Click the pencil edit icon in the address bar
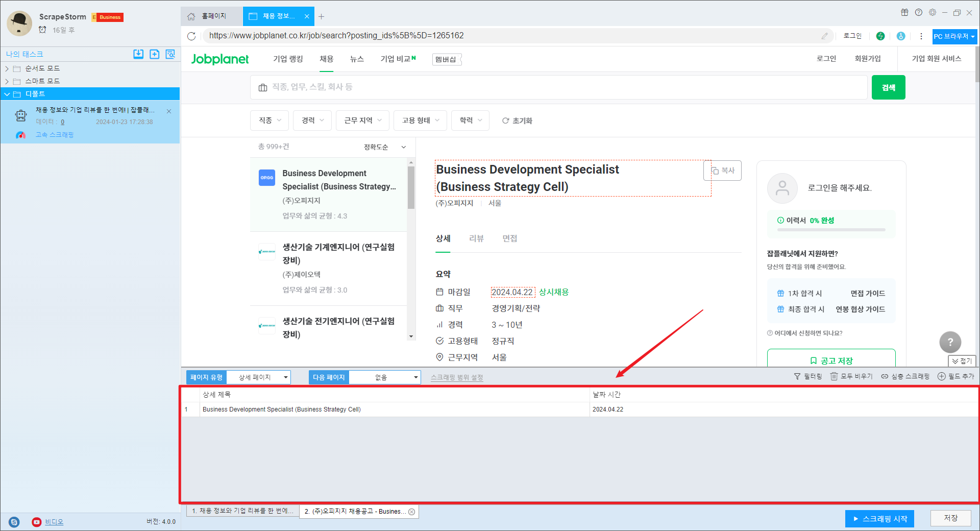Image resolution: width=980 pixels, height=531 pixels. coord(824,36)
